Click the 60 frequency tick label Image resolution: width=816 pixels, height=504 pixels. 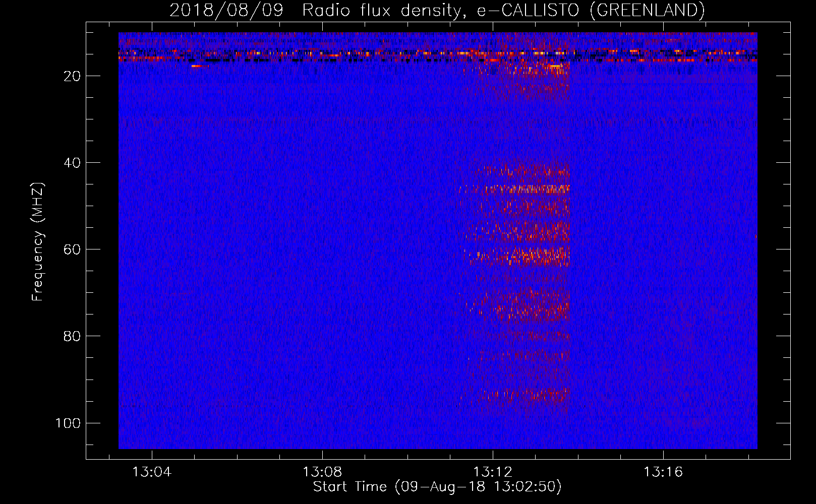click(72, 249)
